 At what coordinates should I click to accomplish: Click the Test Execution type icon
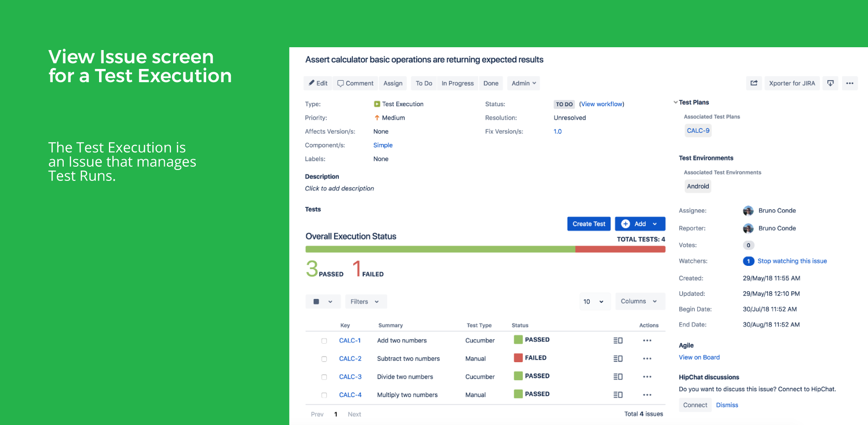coord(377,104)
